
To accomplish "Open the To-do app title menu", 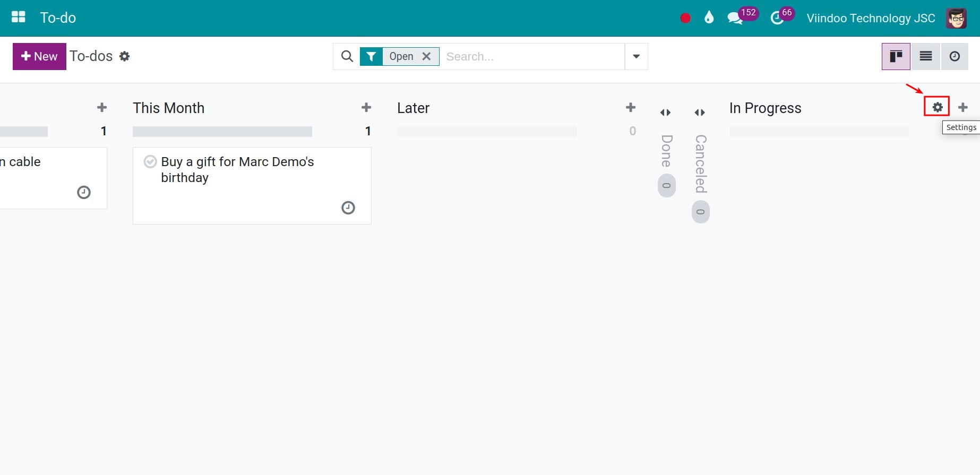I will (x=58, y=18).
